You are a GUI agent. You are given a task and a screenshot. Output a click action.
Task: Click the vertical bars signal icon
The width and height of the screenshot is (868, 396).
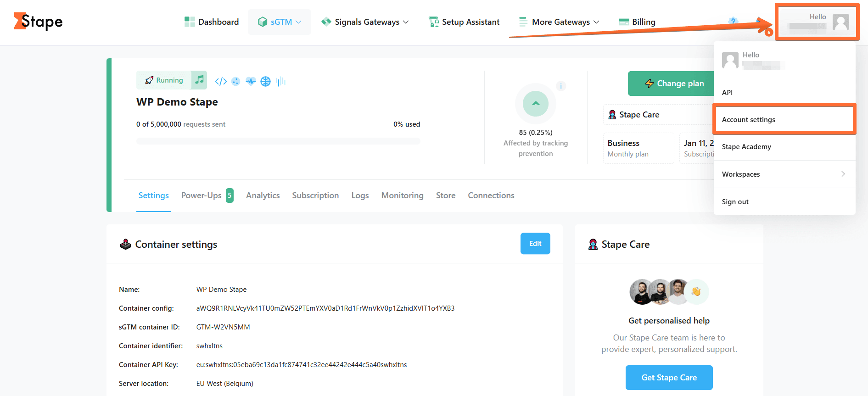tap(281, 81)
